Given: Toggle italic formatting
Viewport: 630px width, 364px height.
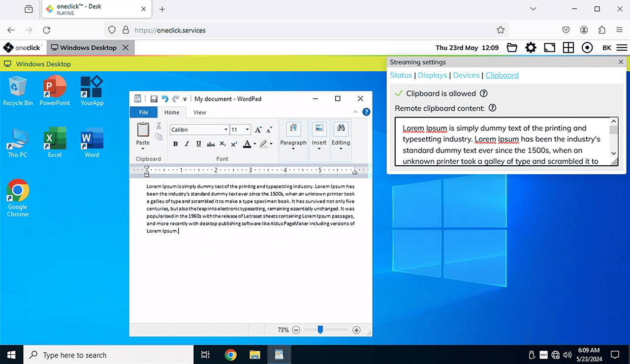Looking at the screenshot, I should 187,144.
